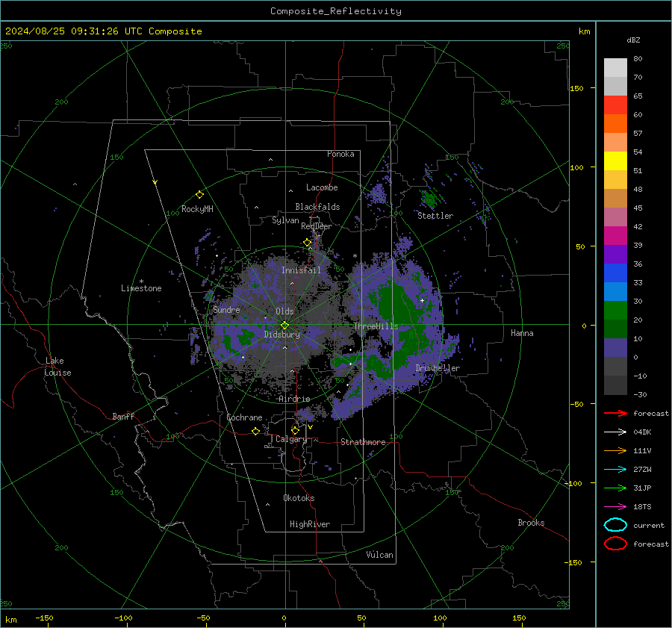Select the white 04DK arrow icon

pyautogui.click(x=615, y=432)
